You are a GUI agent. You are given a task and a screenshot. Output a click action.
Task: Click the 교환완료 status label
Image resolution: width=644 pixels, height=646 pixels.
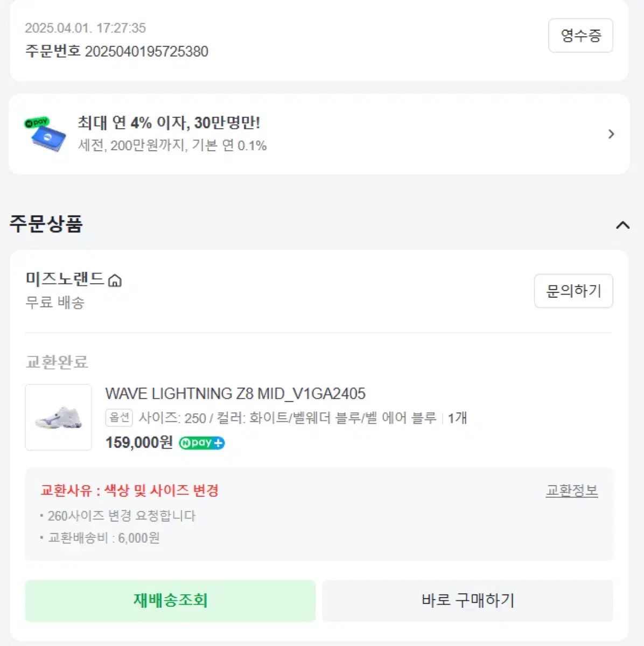57,362
